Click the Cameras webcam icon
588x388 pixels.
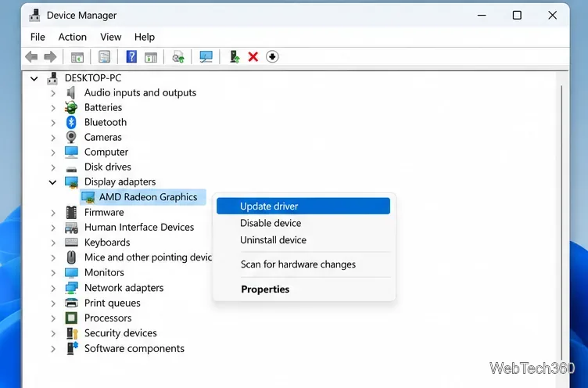point(71,138)
